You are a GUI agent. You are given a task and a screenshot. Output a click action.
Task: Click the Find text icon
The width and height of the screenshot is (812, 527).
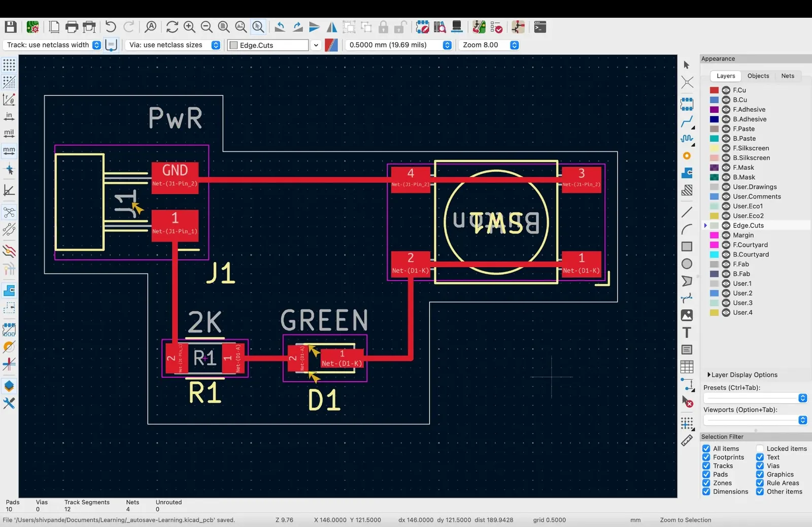pos(151,26)
